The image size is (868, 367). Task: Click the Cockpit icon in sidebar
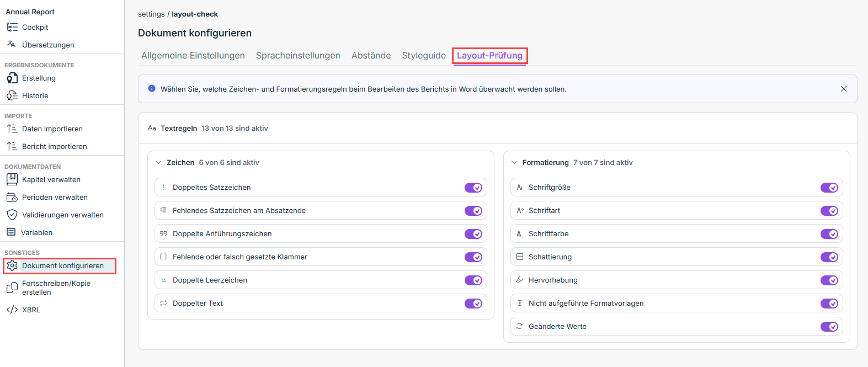click(x=12, y=27)
